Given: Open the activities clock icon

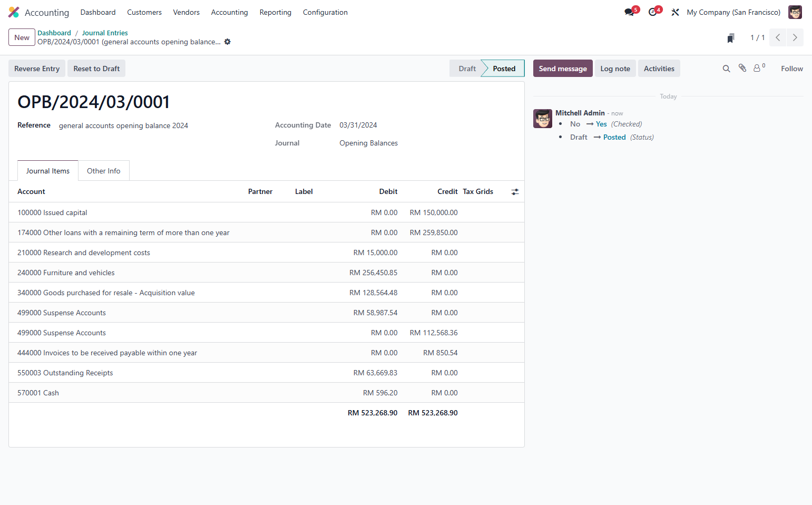Looking at the screenshot, I should [x=653, y=12].
